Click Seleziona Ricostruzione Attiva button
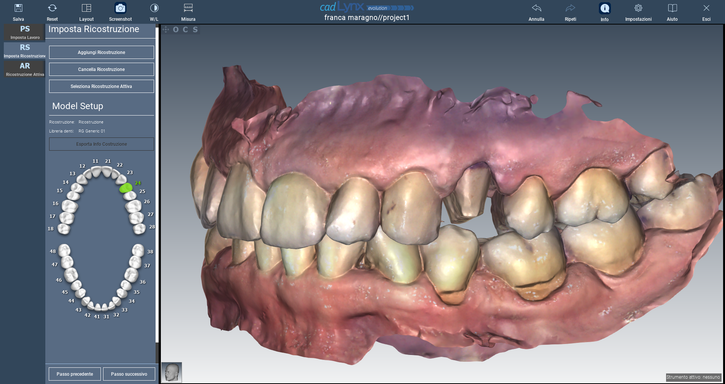This screenshot has height=384, width=725. (x=101, y=87)
